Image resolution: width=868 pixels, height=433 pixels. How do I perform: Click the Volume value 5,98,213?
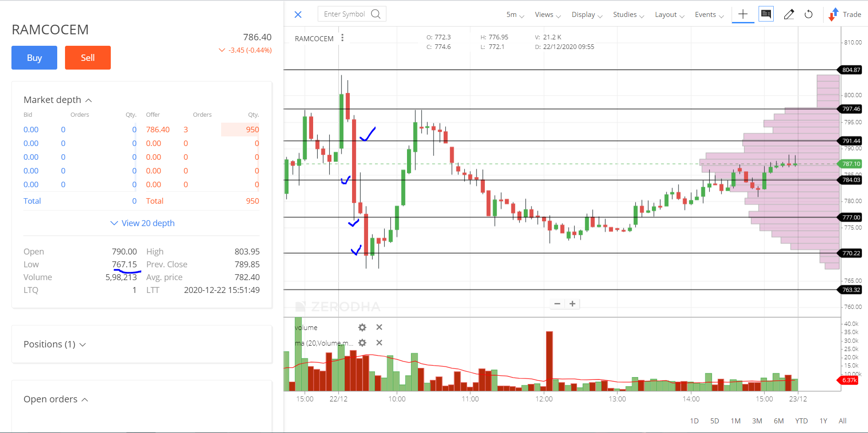click(x=121, y=277)
